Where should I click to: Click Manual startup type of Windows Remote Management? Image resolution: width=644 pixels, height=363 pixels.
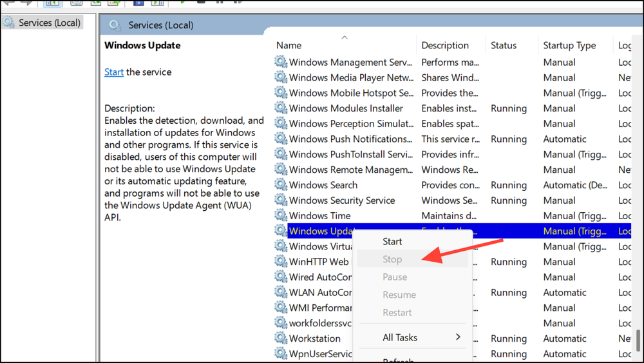pos(559,170)
